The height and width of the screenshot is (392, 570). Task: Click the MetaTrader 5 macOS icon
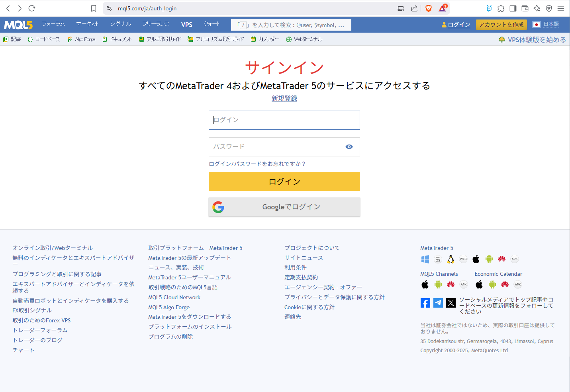[x=438, y=259]
